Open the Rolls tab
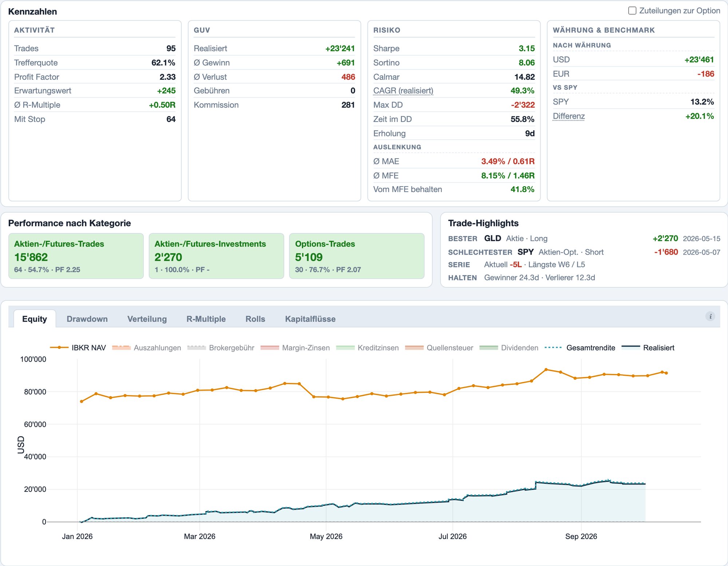This screenshot has width=728, height=566. (255, 319)
